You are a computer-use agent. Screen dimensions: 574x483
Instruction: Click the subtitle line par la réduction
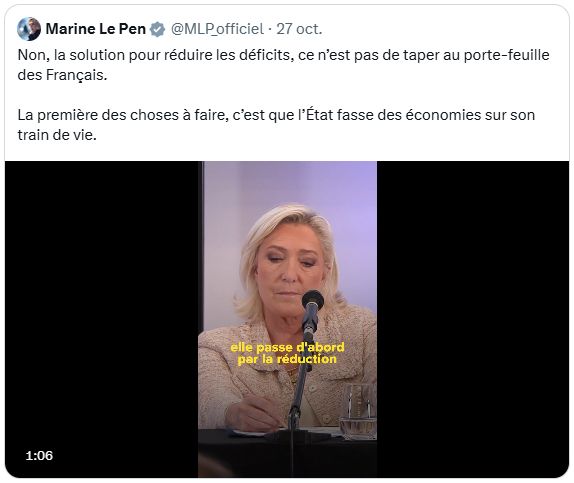point(287,359)
